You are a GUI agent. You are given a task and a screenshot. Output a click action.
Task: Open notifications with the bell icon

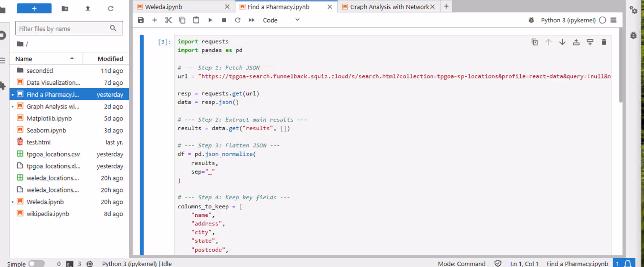pyautogui.click(x=628, y=264)
